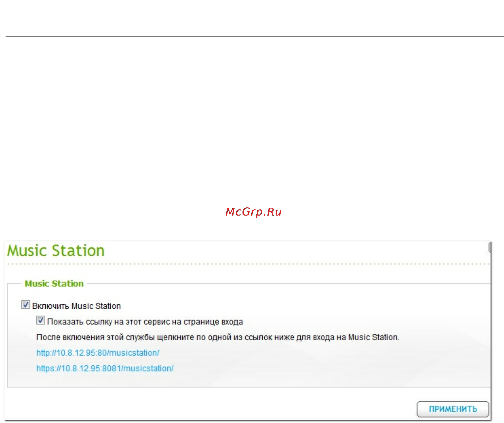
Task: Open the https://10.8.12.95:8081/musicstation/ link
Action: click(x=105, y=368)
